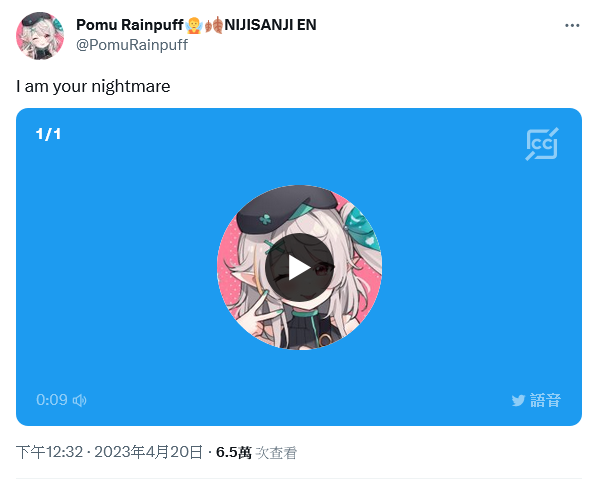This screenshot has height=481, width=598.
Task: Open the 下午12:32 timestamp link
Action: (x=50, y=452)
